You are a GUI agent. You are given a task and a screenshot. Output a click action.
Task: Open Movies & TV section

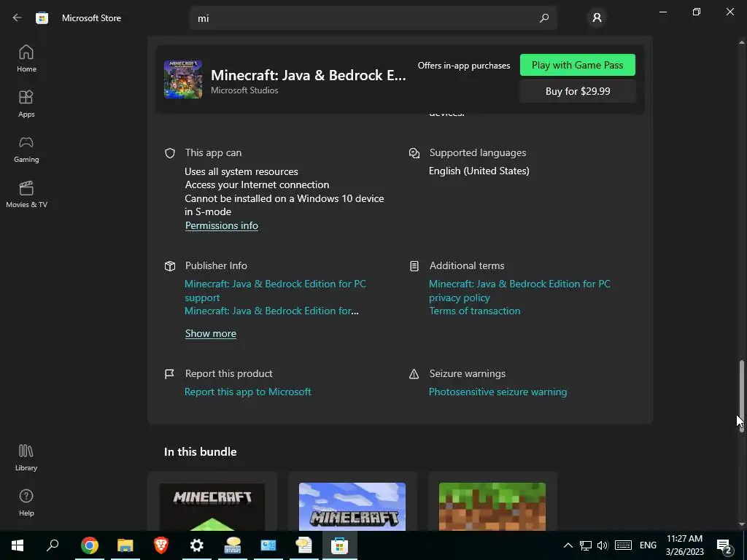[x=26, y=194]
